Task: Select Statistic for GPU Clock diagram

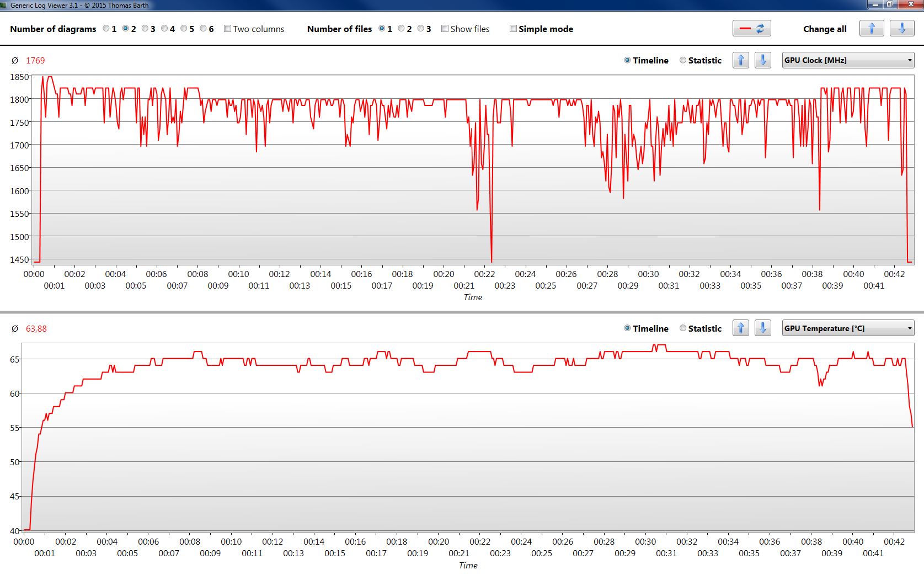Action: point(683,60)
